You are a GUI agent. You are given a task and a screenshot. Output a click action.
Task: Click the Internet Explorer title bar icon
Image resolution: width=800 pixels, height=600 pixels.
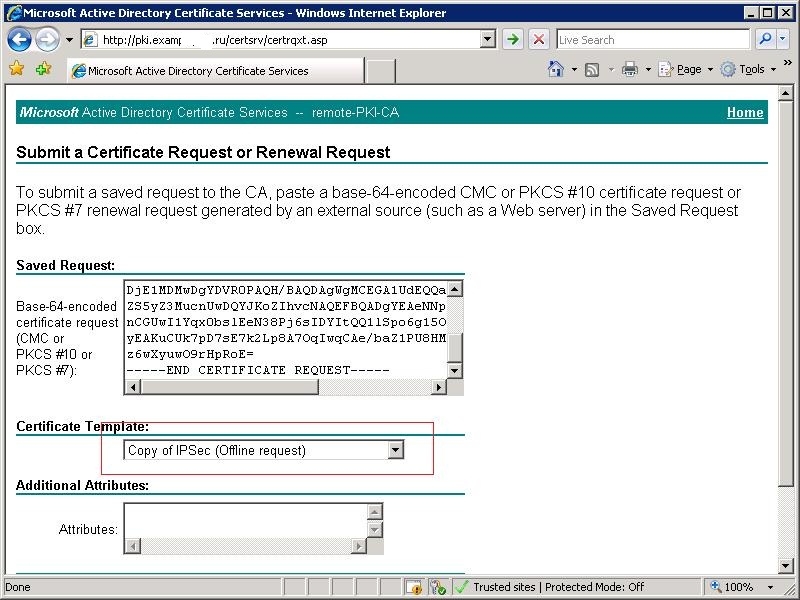tap(14, 13)
